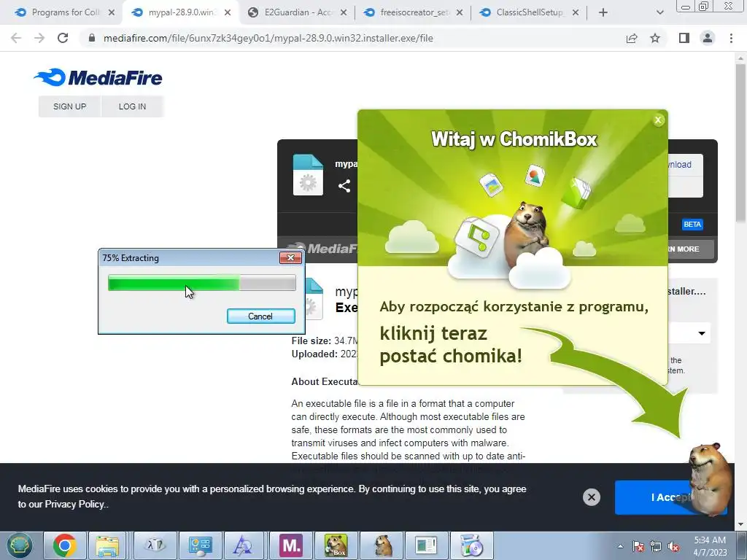Click the BETA badge
747x560 pixels.
tap(692, 225)
